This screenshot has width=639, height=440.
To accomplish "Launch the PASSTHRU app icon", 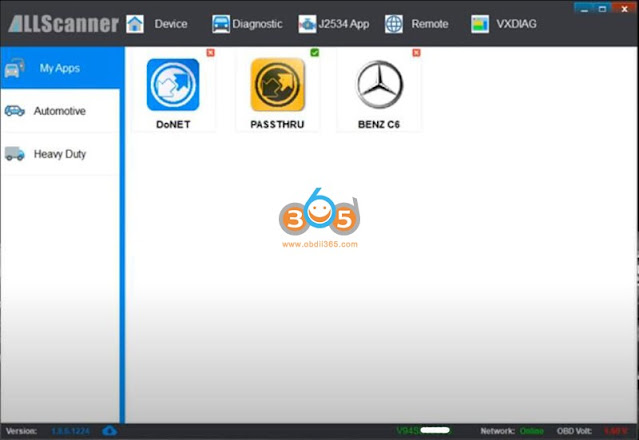I will 278,85.
